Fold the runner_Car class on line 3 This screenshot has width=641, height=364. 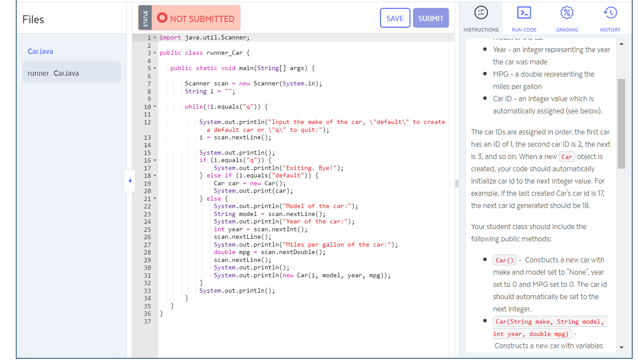155,53
